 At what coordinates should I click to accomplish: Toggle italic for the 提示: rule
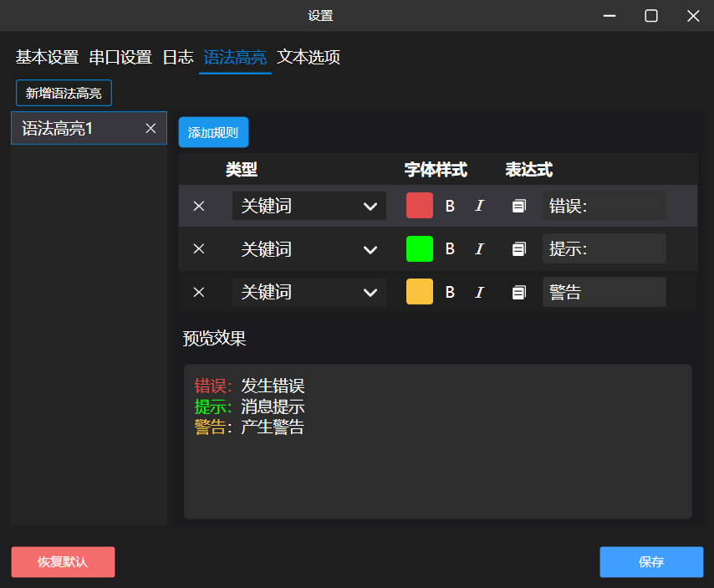tap(479, 248)
